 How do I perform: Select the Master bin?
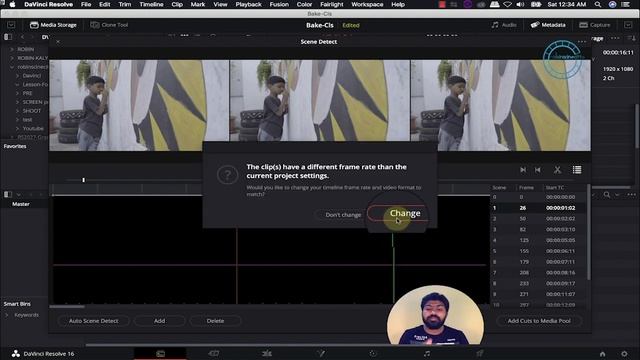(x=21, y=204)
